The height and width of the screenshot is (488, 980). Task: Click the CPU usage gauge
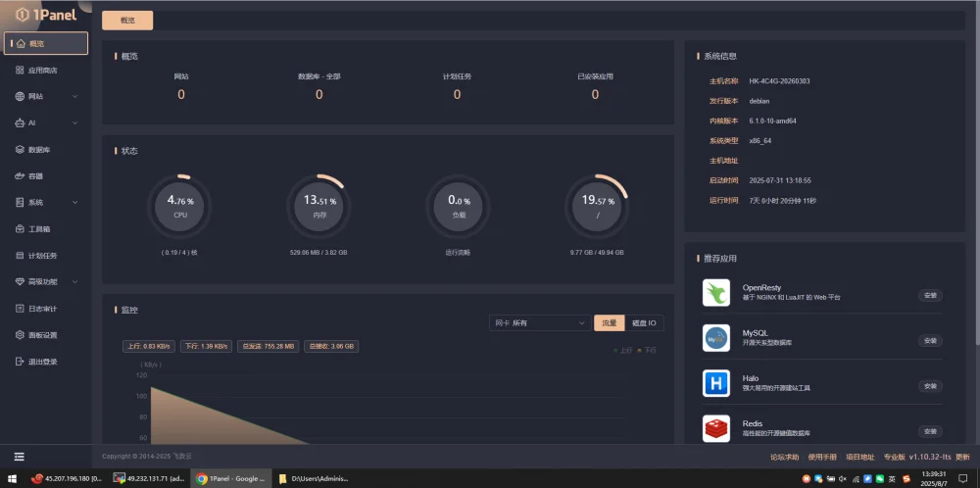click(x=179, y=207)
